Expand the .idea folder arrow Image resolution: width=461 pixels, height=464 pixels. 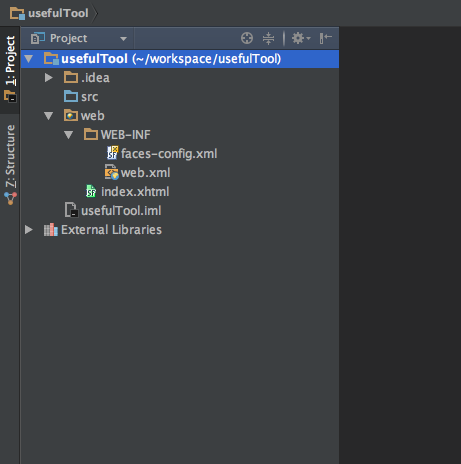[49, 78]
